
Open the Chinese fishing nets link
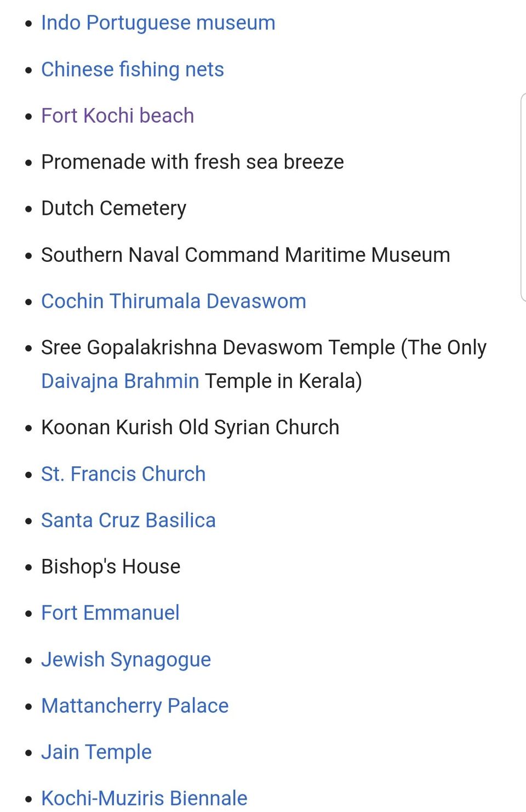pos(133,70)
